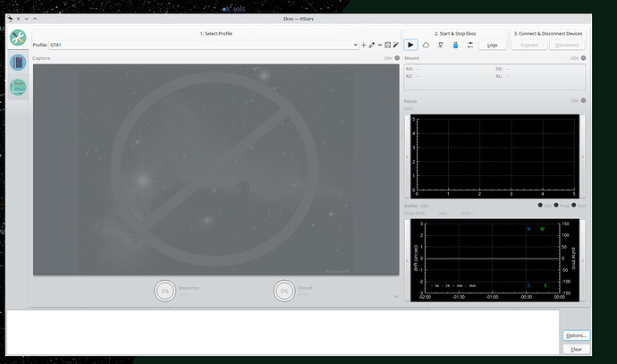Image resolution: width=617 pixels, height=364 pixels.
Task: Show next Focus graph with right arrow
Action: tap(582, 157)
